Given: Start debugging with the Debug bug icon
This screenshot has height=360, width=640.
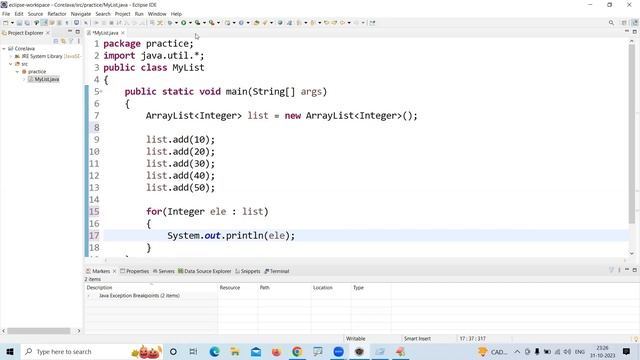Looking at the screenshot, I should click(x=170, y=23).
